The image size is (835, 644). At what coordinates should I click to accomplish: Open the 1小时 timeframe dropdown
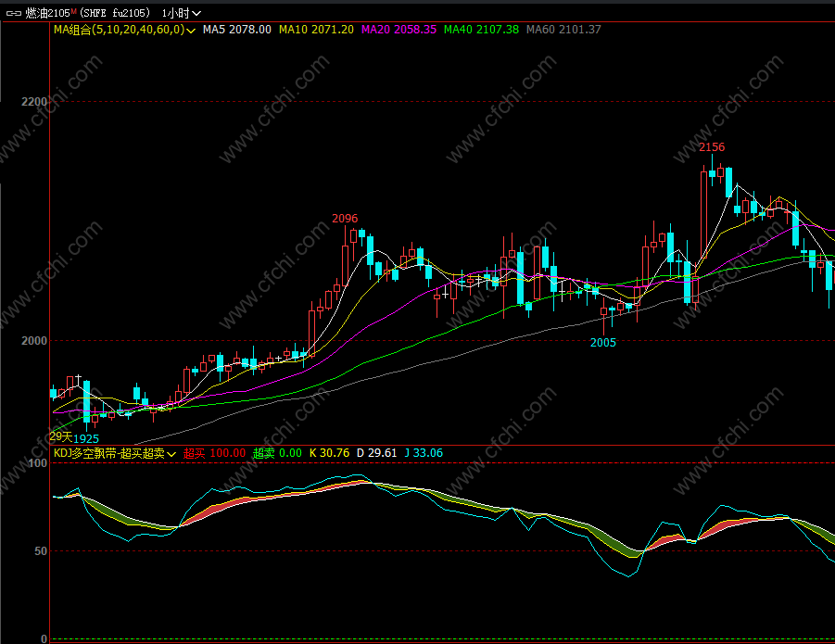[x=182, y=13]
